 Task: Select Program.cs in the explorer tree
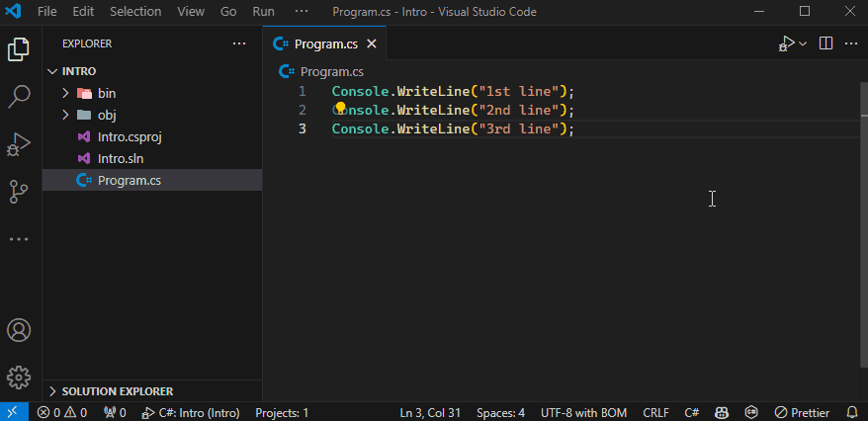(x=152, y=180)
